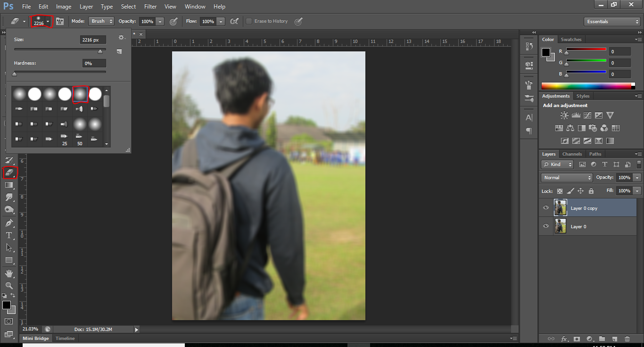644x347 pixels.
Task: Switch to the Swatches tab
Action: (571, 39)
